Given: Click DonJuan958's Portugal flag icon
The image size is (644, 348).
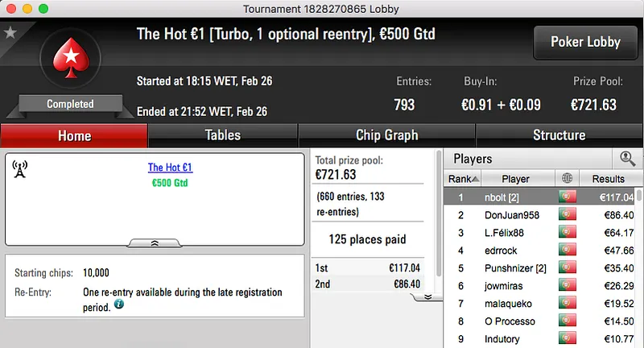Looking at the screenshot, I should 569,215.
